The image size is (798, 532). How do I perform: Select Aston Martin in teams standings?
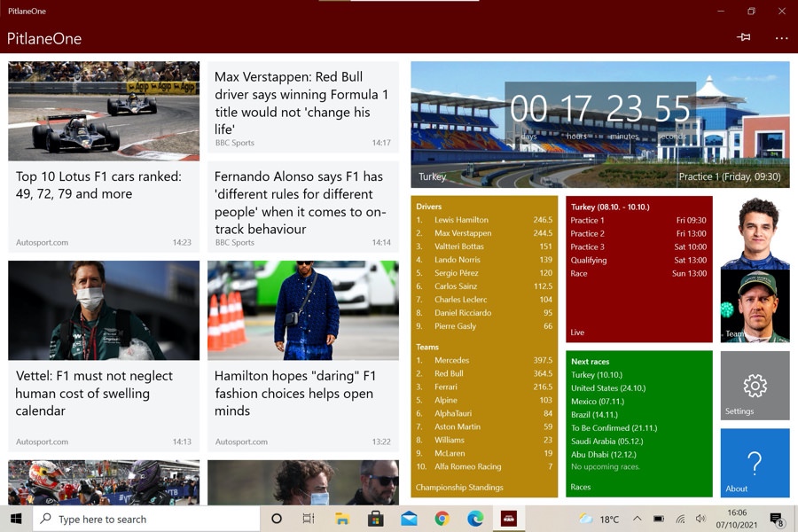click(484, 426)
